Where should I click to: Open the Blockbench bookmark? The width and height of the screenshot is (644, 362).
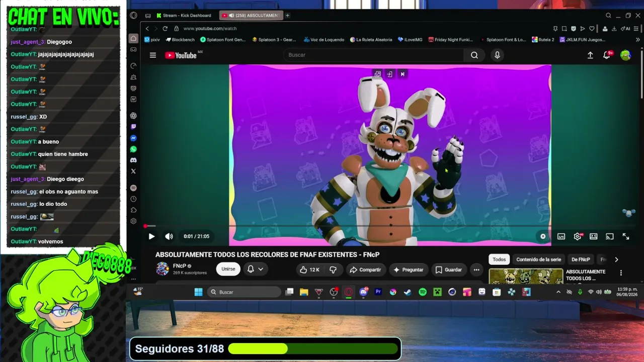pyautogui.click(x=180, y=40)
